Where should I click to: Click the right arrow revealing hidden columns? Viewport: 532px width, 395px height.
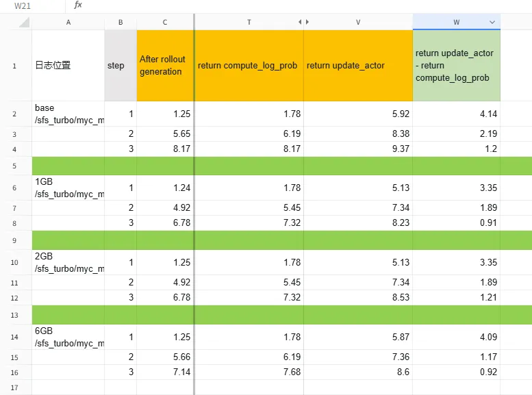pyautogui.click(x=307, y=22)
